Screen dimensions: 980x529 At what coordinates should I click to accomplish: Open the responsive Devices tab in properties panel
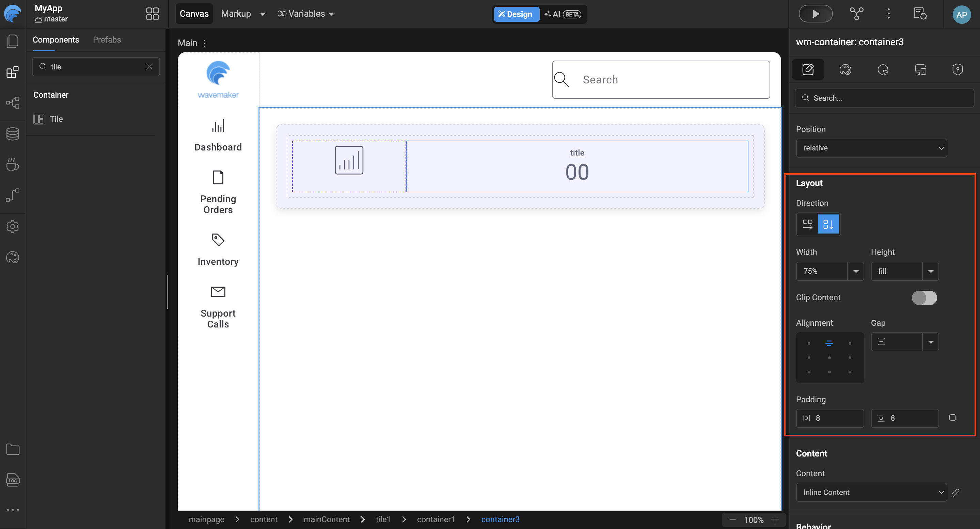(921, 69)
